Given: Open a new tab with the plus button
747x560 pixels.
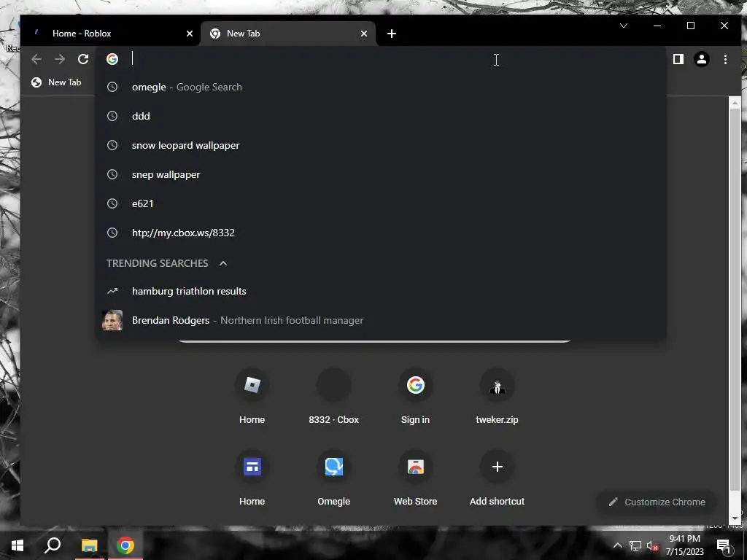Looking at the screenshot, I should (x=392, y=34).
